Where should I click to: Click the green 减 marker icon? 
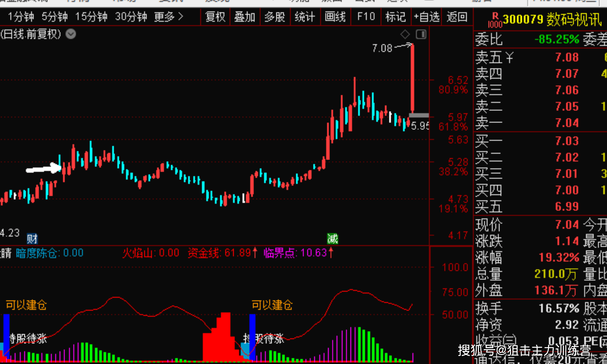pyautogui.click(x=333, y=238)
